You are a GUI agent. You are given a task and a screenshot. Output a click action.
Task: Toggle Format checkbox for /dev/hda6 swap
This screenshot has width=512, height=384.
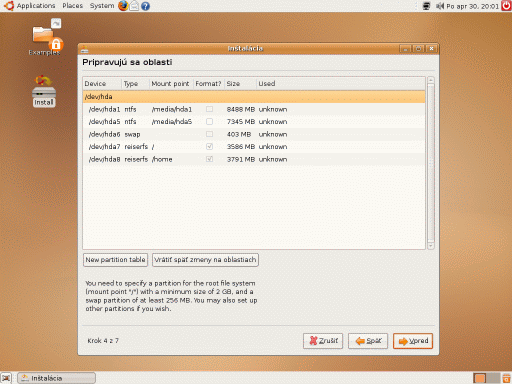209,134
